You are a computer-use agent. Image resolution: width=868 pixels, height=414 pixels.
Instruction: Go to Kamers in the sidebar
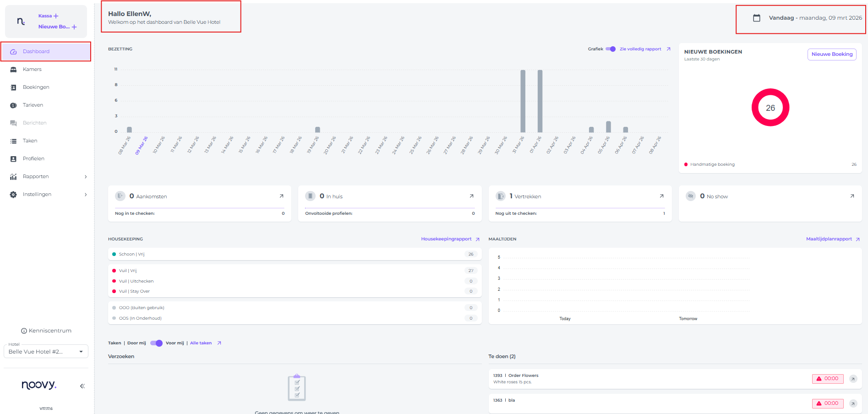point(32,70)
